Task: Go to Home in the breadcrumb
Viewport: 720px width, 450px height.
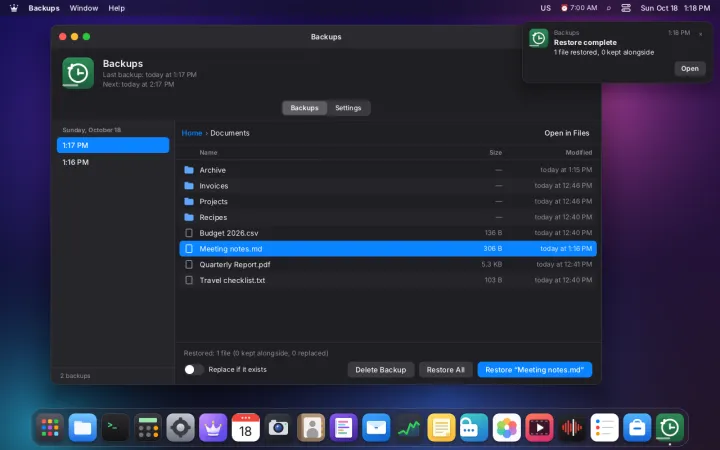Action: point(192,133)
